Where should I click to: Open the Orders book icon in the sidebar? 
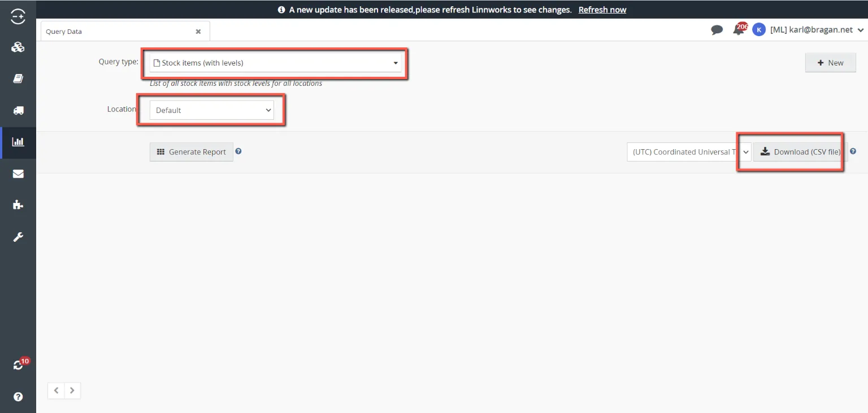coord(18,79)
